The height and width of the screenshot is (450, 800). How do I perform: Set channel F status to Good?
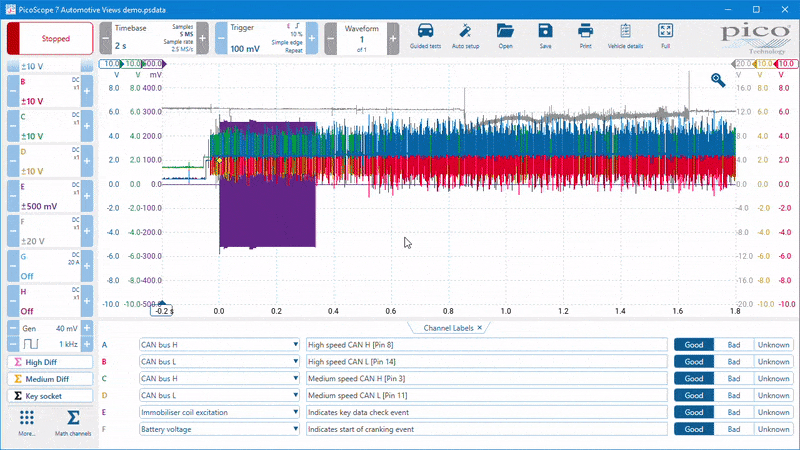(694, 429)
